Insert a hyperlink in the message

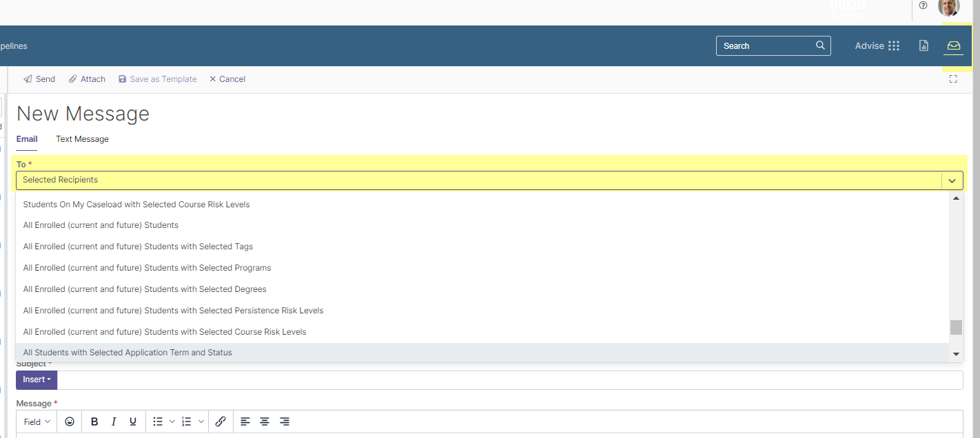pyautogui.click(x=221, y=421)
